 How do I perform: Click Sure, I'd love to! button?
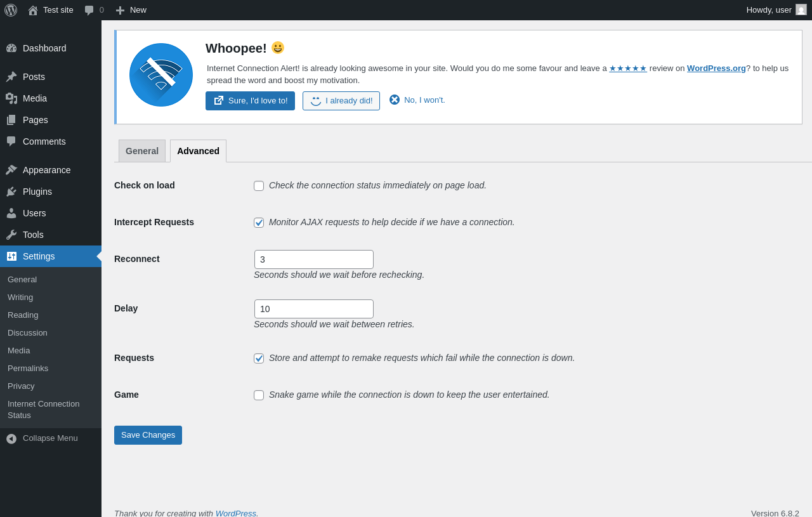(x=250, y=101)
